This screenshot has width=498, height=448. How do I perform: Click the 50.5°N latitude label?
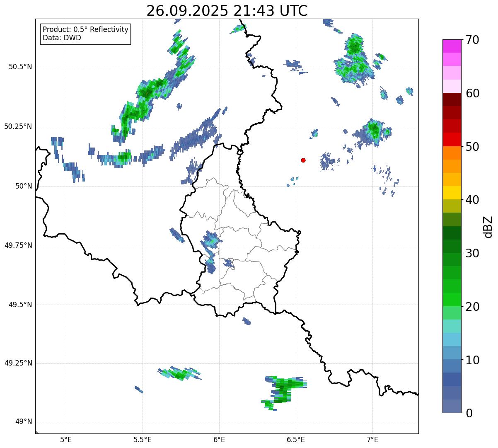(x=20, y=67)
